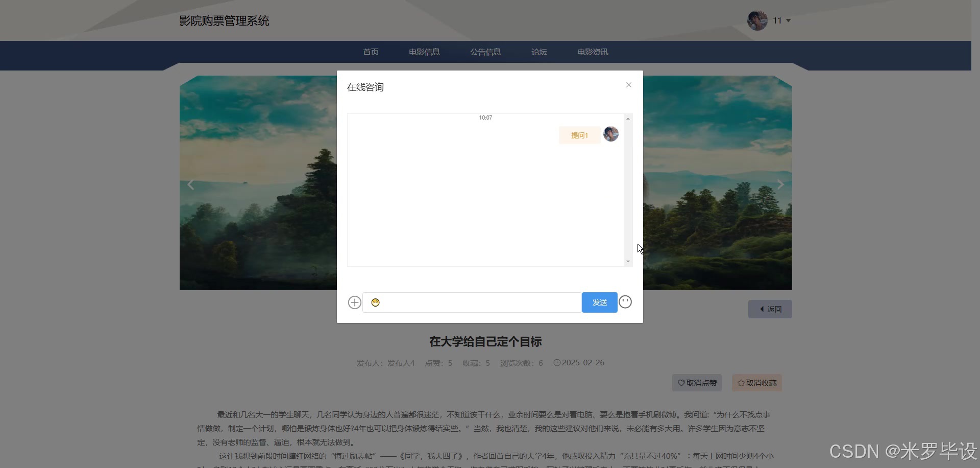Click the date 2025-02-26

(583, 363)
